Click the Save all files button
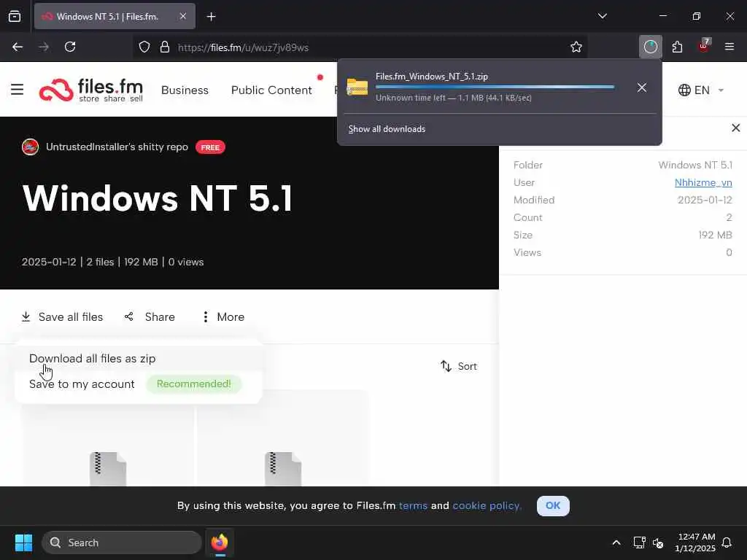Screen dimensions: 747x560 pos(63,316)
